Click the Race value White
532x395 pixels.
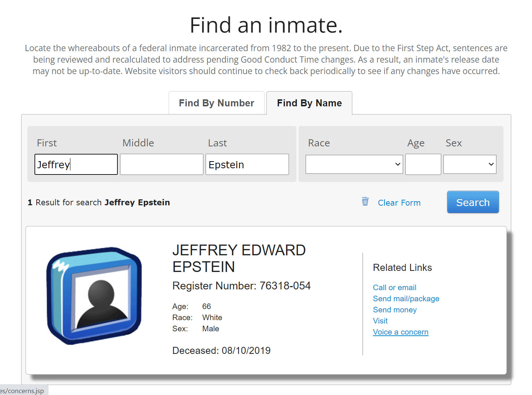point(212,318)
